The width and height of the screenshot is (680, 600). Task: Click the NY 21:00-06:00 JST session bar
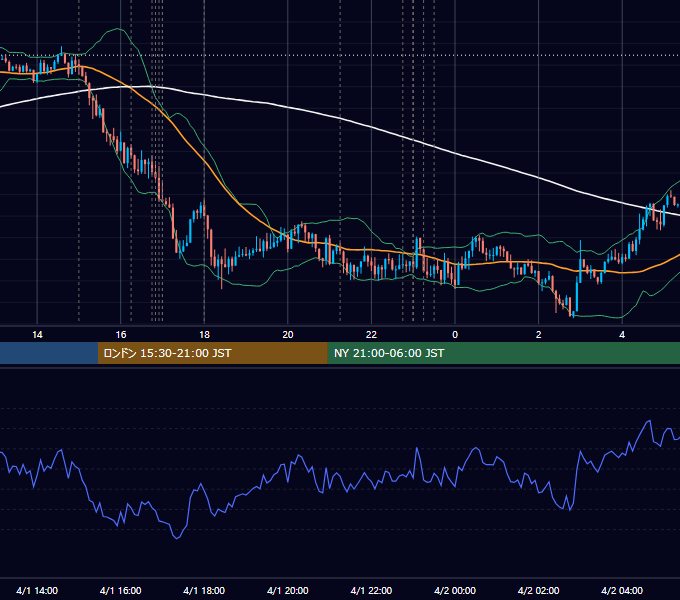503,353
